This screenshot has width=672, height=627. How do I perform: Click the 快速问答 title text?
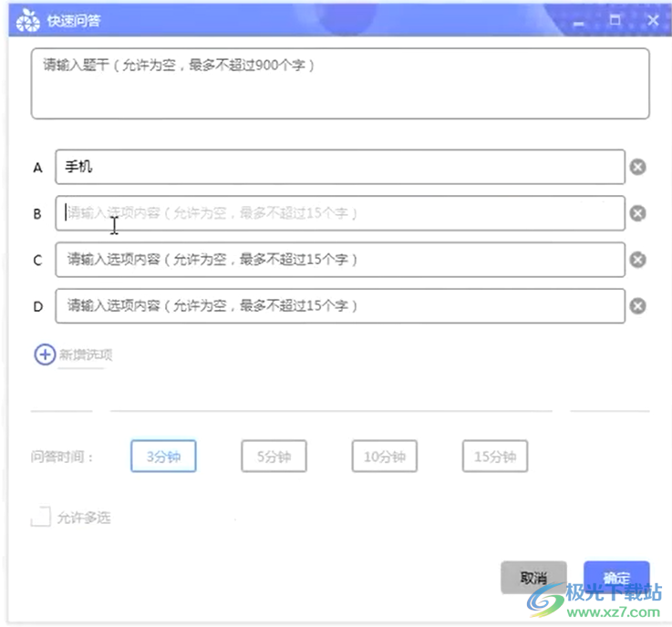pyautogui.click(x=74, y=21)
